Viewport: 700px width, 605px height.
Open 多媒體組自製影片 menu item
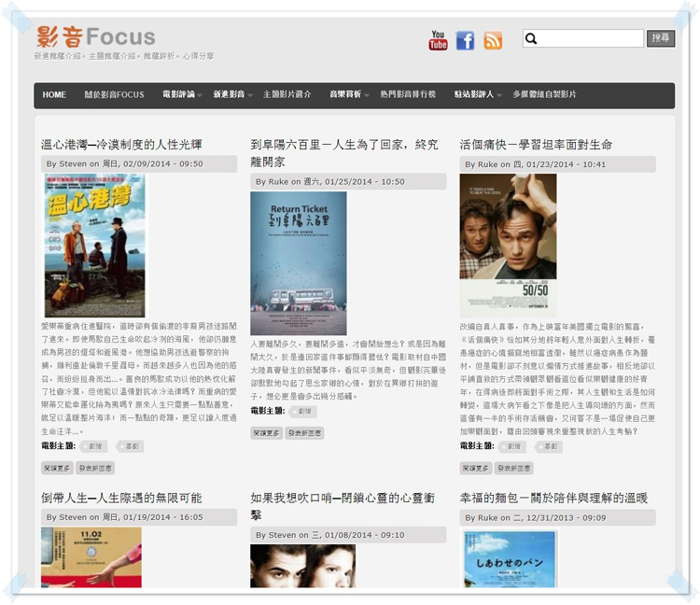(x=544, y=94)
